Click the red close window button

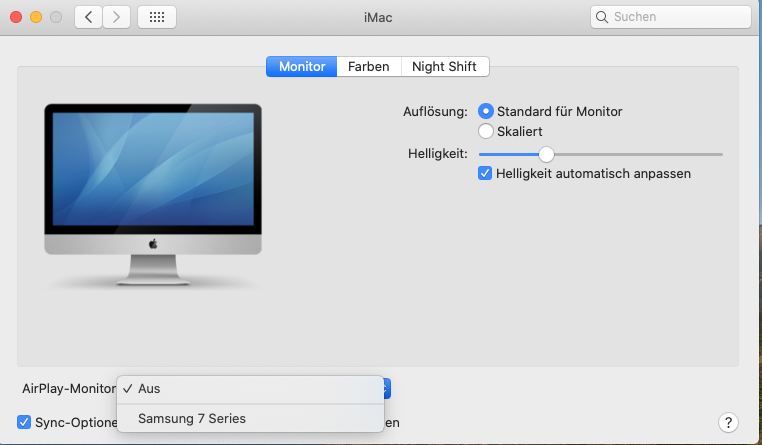pos(16,17)
